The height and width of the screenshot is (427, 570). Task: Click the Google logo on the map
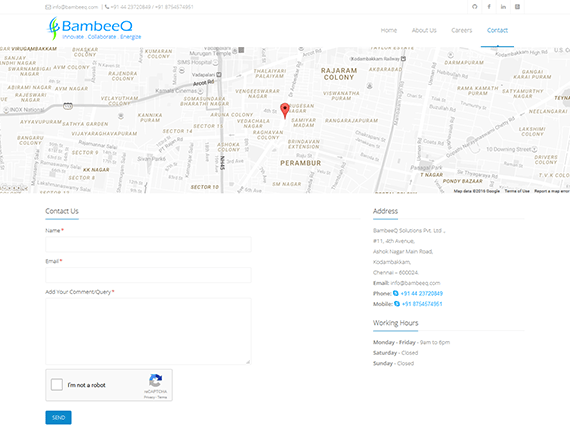click(x=14, y=188)
